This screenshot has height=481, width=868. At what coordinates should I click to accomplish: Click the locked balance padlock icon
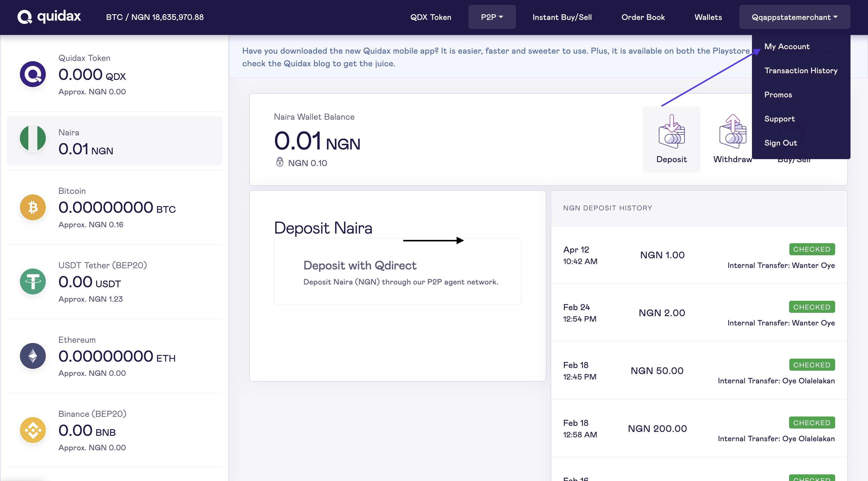(x=280, y=162)
